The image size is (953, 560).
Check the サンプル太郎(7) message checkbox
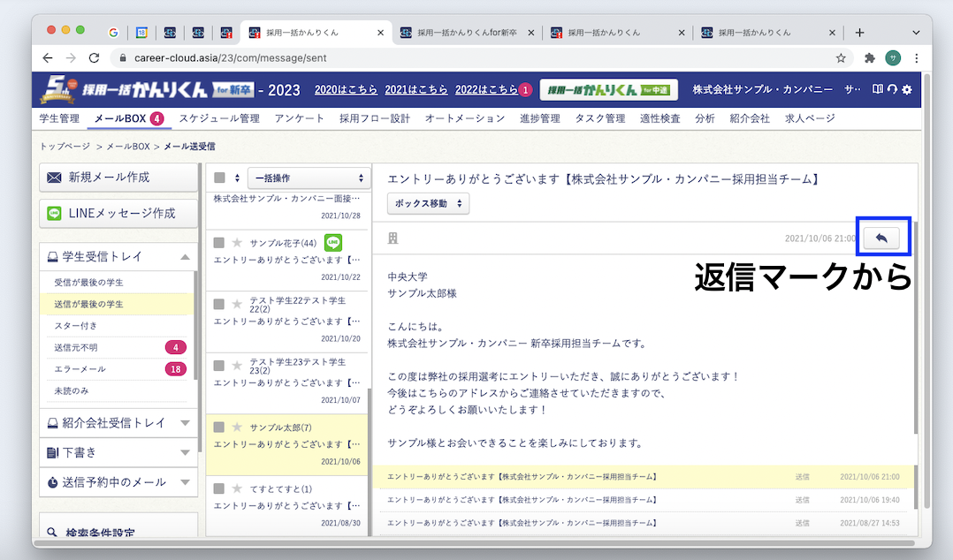pos(219,427)
